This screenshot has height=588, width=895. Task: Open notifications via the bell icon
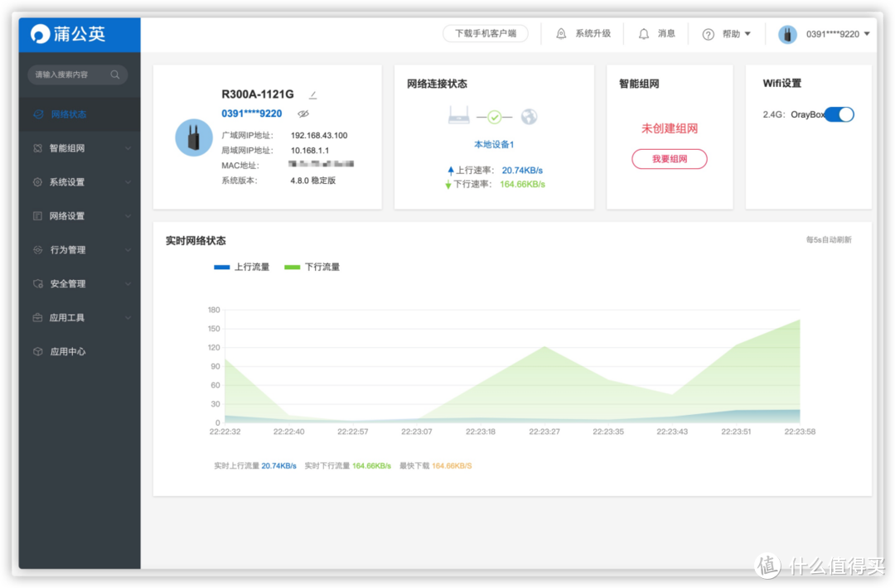tap(644, 34)
